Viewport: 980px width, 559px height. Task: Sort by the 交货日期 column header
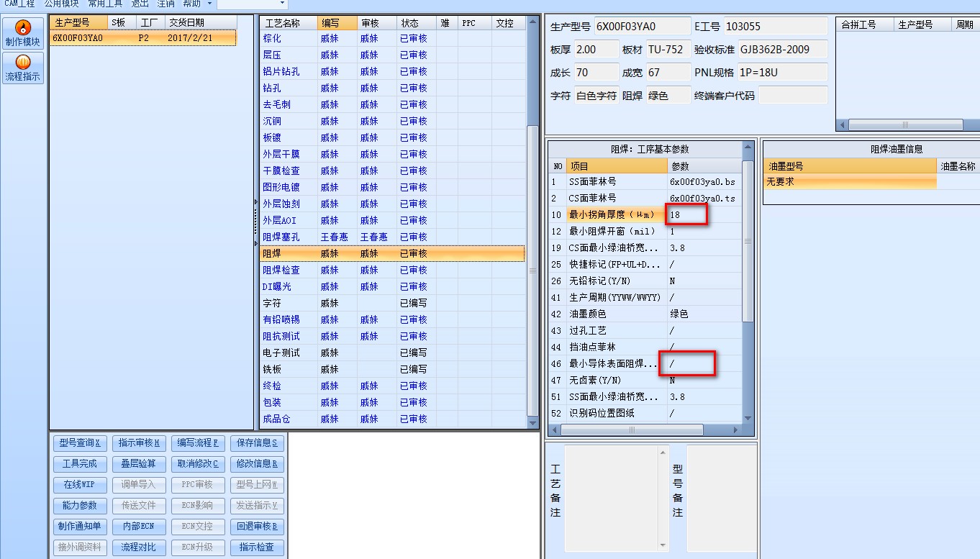tap(200, 23)
